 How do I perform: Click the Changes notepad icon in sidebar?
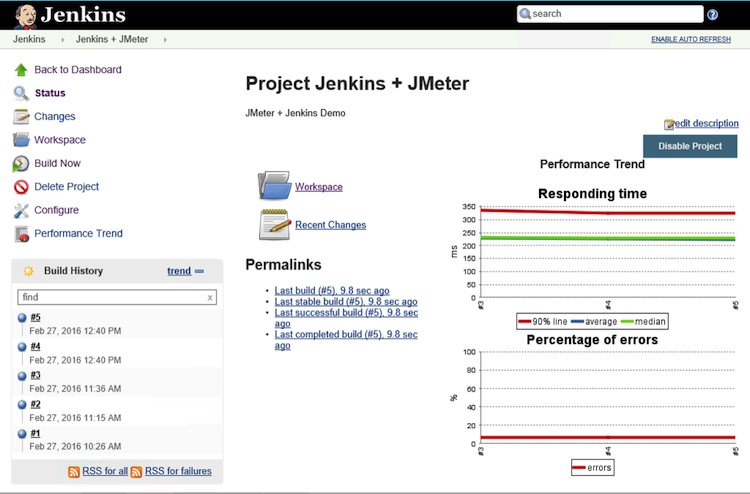coord(21,117)
